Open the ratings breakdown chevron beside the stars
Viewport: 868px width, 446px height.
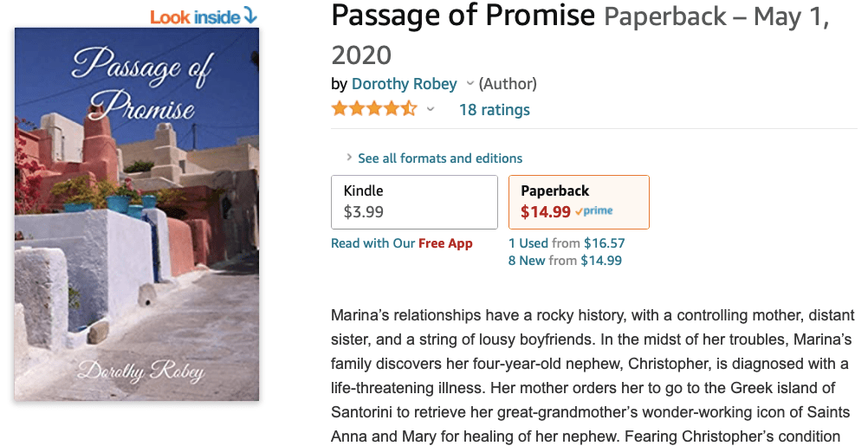coord(431,109)
